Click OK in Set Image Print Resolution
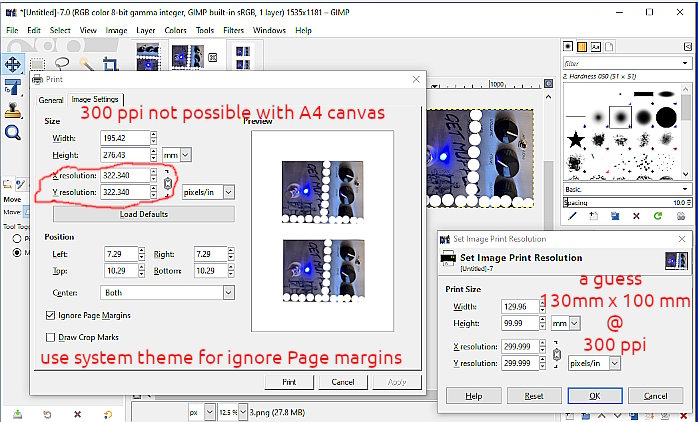The image size is (698, 422). (595, 396)
